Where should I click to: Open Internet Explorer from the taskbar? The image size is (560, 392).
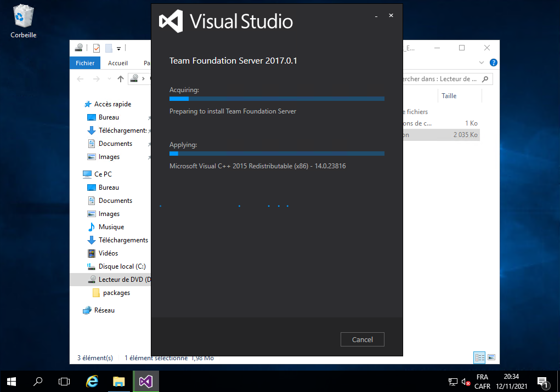click(x=93, y=381)
